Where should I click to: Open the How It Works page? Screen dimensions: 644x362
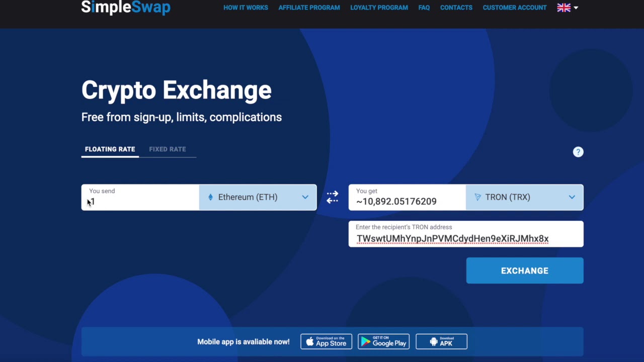click(246, 8)
